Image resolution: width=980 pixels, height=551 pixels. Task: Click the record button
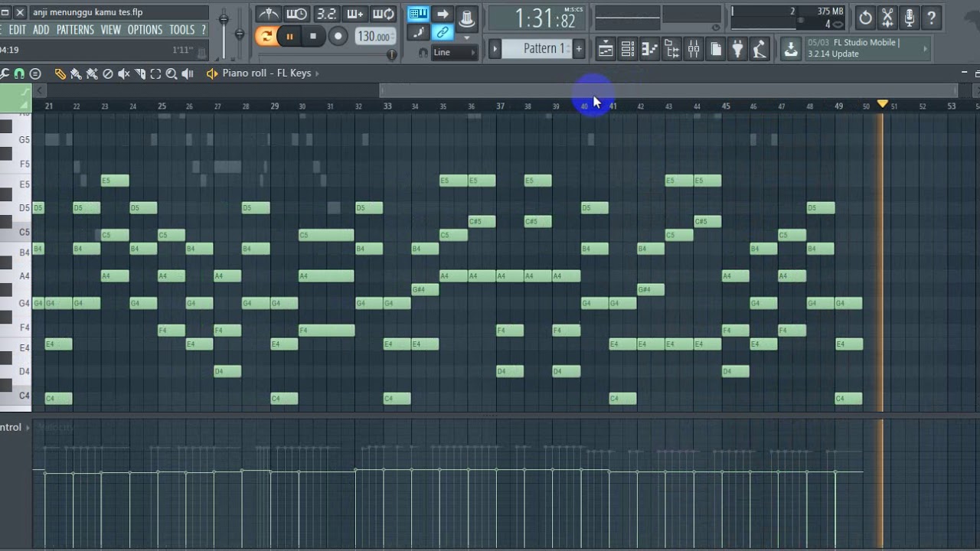[338, 35]
